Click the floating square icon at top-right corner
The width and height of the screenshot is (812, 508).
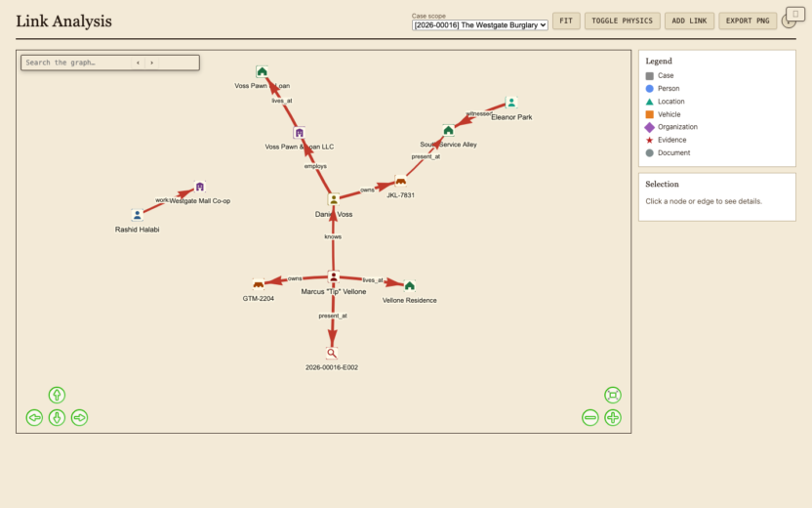click(795, 14)
